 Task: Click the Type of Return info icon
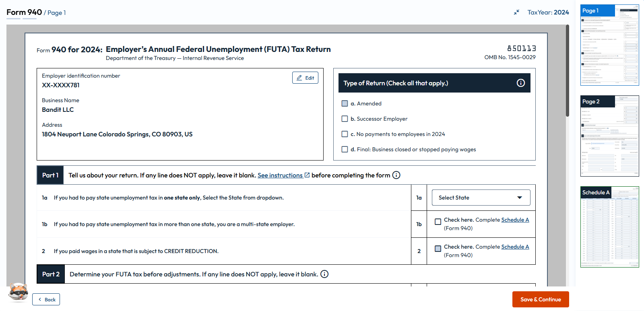click(x=520, y=83)
